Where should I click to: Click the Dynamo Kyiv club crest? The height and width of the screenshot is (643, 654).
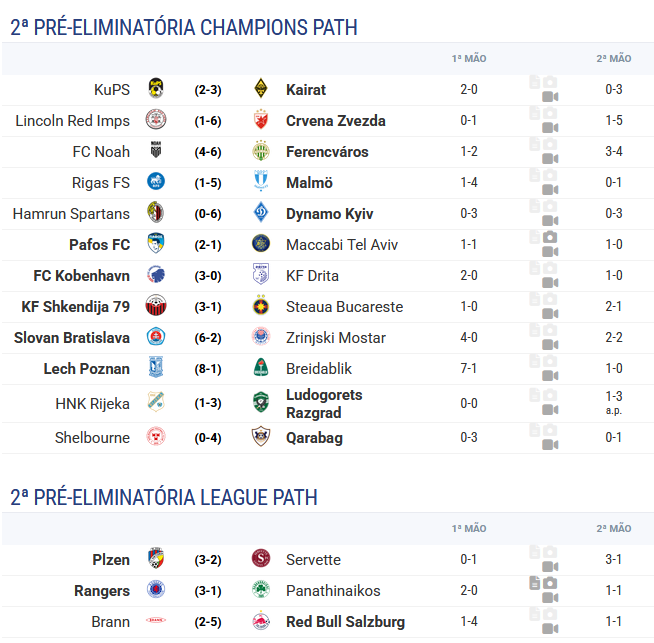(x=261, y=213)
